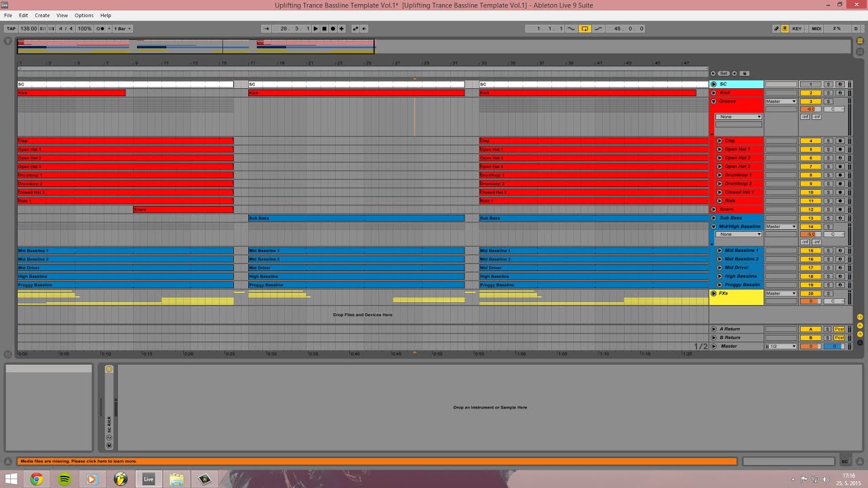Solo the Mid Driver track
Viewport: 868px width, 488px height.
[828, 268]
